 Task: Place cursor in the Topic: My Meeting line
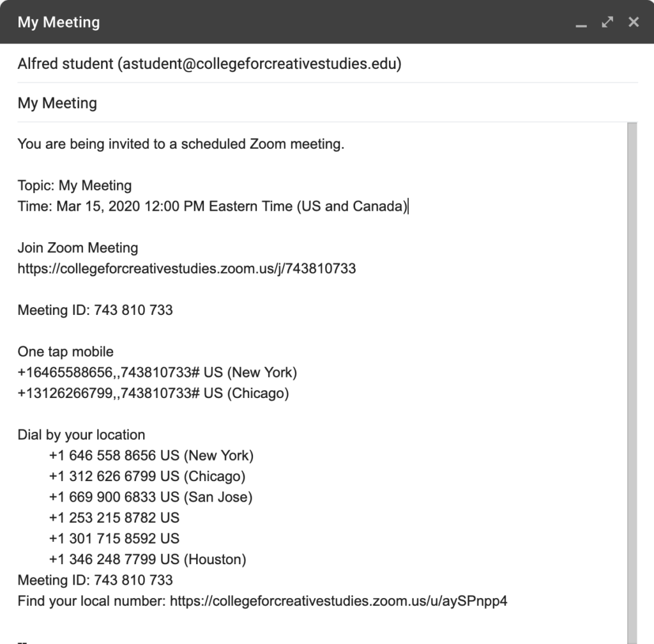(x=75, y=186)
